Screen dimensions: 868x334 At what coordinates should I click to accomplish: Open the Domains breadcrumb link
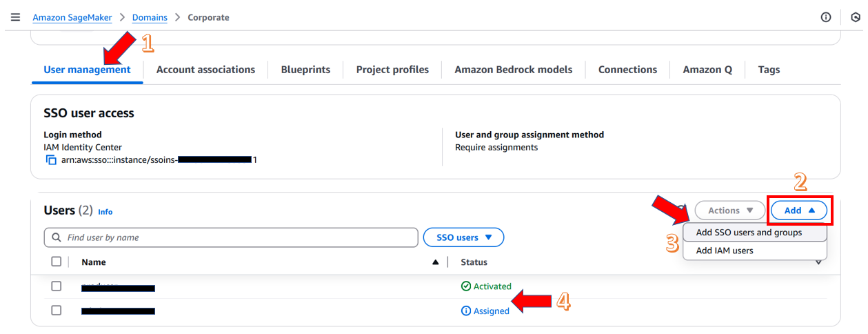click(150, 17)
